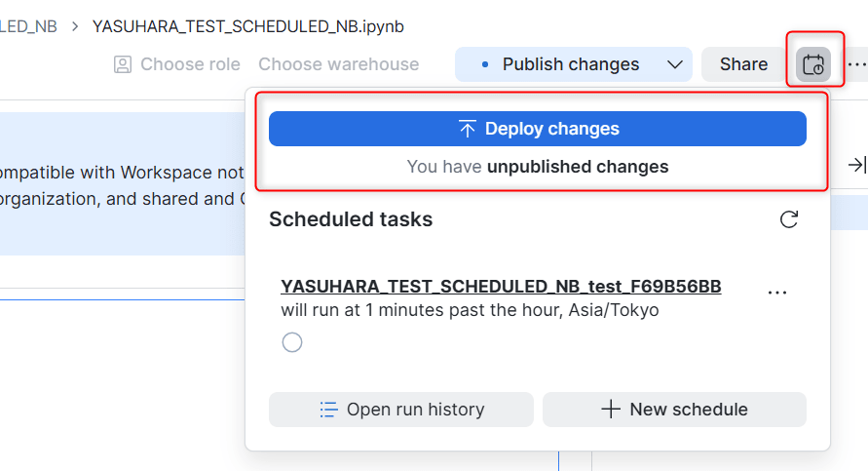Click the role person icon
The image size is (868, 471).
pos(123,64)
